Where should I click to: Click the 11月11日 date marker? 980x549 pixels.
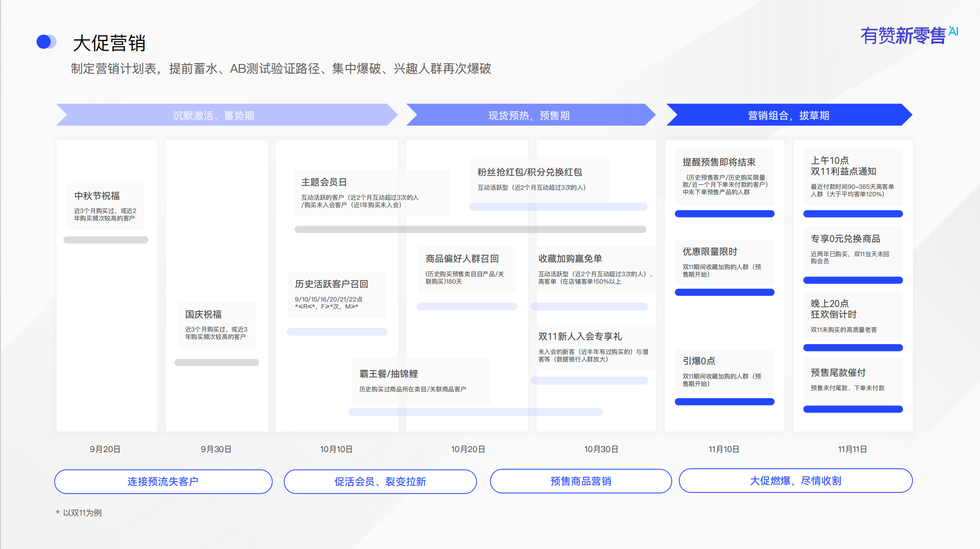852,449
